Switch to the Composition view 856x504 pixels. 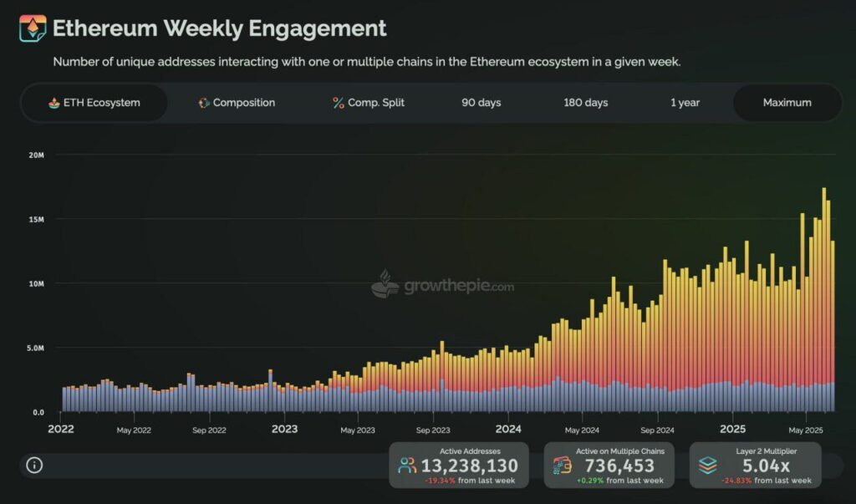pos(237,103)
